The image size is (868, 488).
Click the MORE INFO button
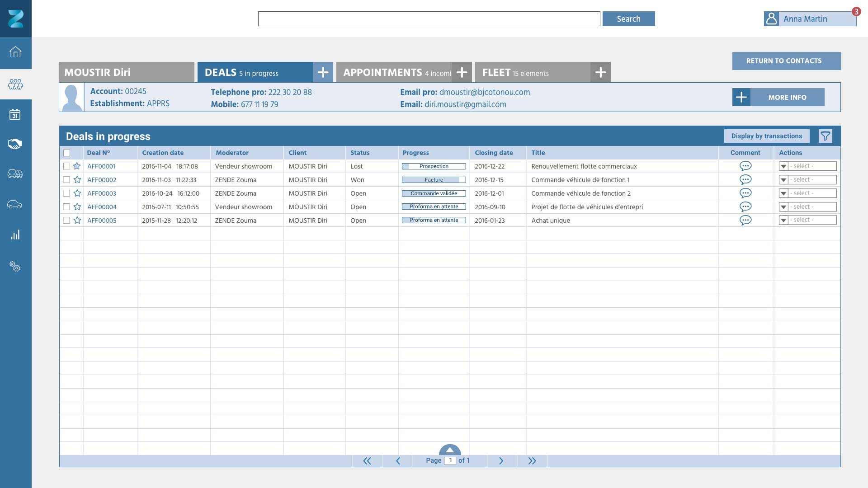tap(778, 97)
